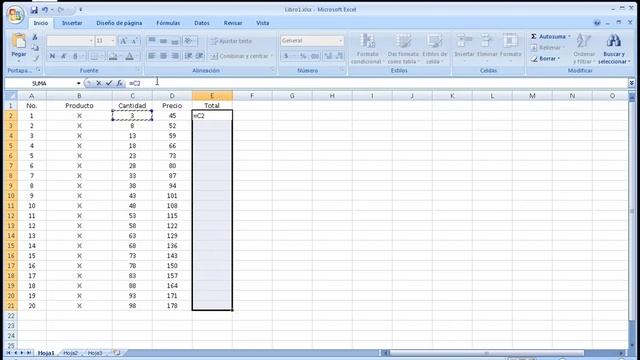Click Autosuma
This screenshot has height=360, width=640.
pyautogui.click(x=550, y=37)
